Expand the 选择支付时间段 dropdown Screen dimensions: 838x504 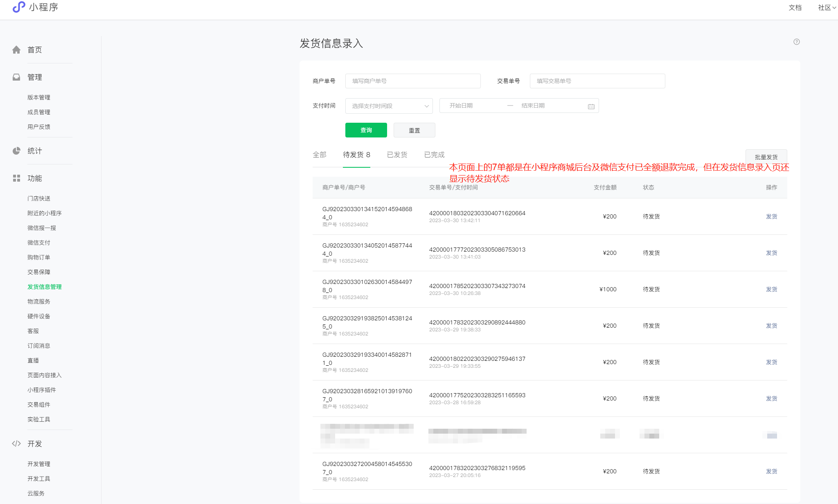389,106
